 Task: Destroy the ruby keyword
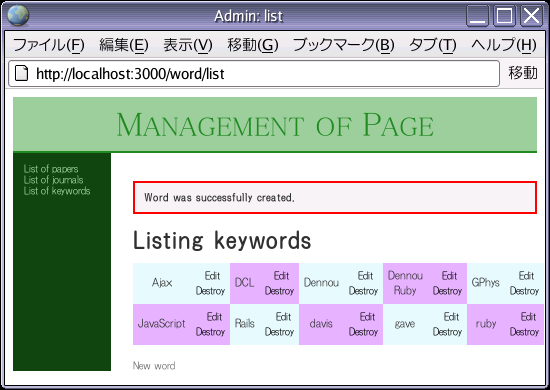tap(524, 332)
